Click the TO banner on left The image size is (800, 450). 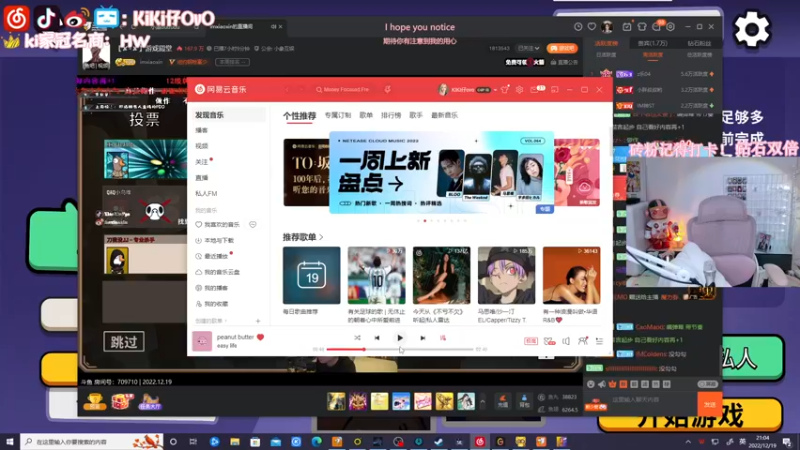(x=306, y=172)
